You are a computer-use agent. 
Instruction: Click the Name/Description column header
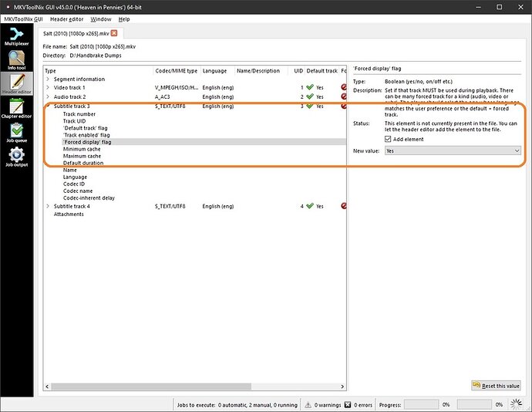(x=261, y=71)
